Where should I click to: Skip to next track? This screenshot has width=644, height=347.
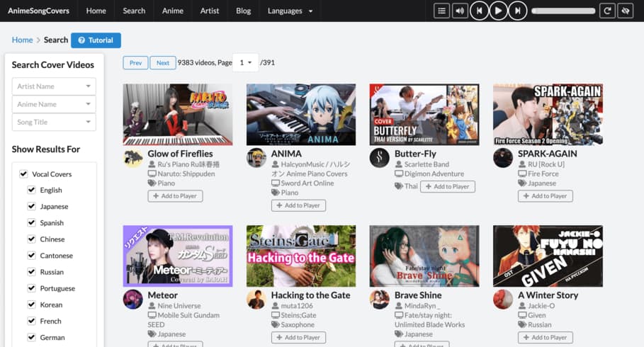pos(517,11)
